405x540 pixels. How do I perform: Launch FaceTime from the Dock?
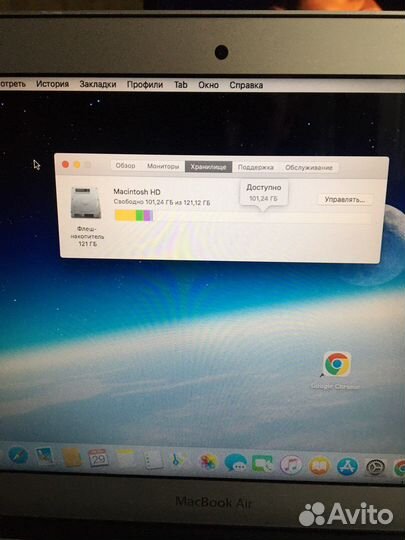[262, 464]
